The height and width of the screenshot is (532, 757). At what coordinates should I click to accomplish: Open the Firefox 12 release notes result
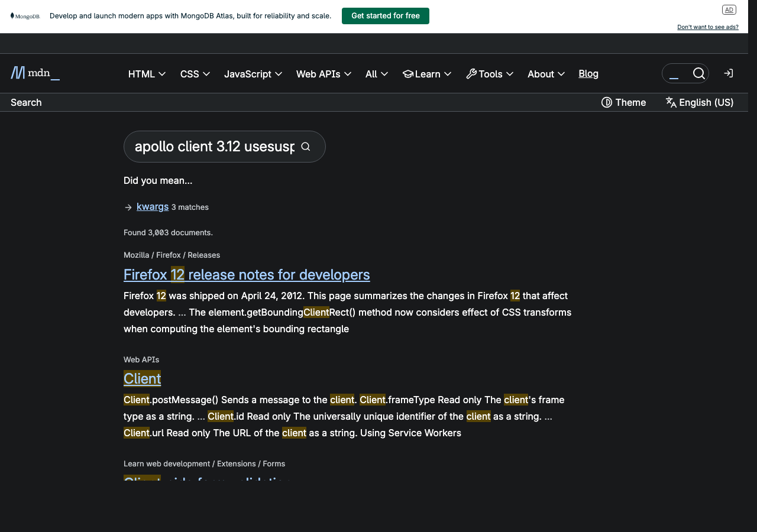247,274
